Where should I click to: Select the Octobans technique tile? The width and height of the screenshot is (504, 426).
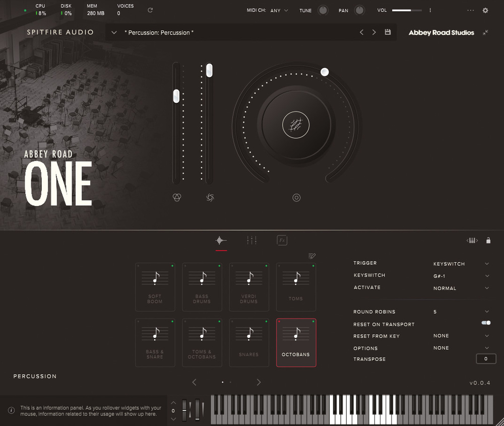[296, 342]
